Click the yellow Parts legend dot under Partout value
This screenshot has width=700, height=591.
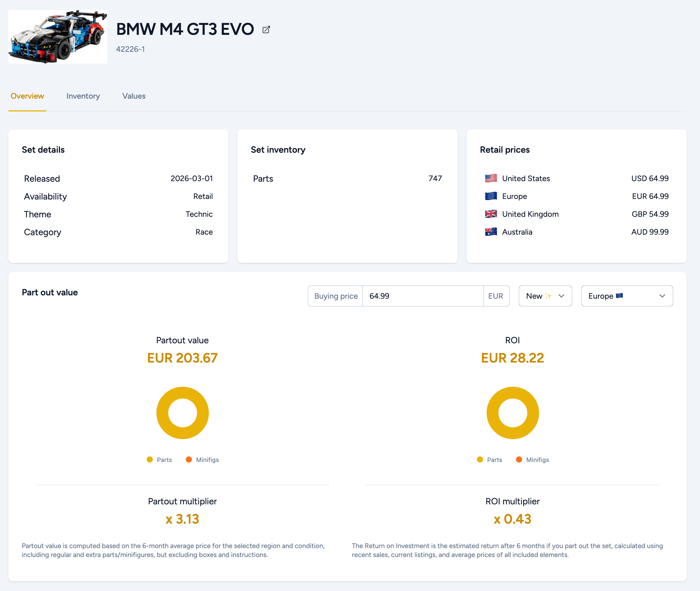pos(149,459)
